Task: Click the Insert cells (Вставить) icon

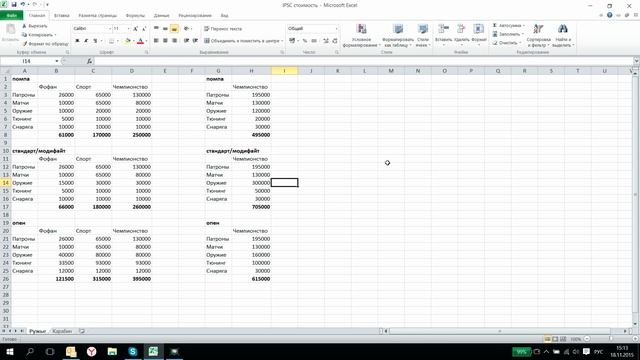Action: pos(443,29)
